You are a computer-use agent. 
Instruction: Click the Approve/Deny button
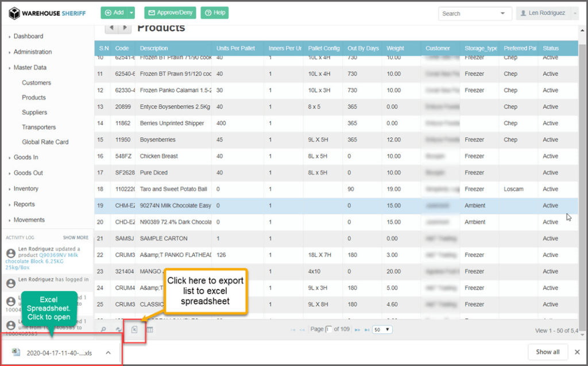tap(170, 13)
